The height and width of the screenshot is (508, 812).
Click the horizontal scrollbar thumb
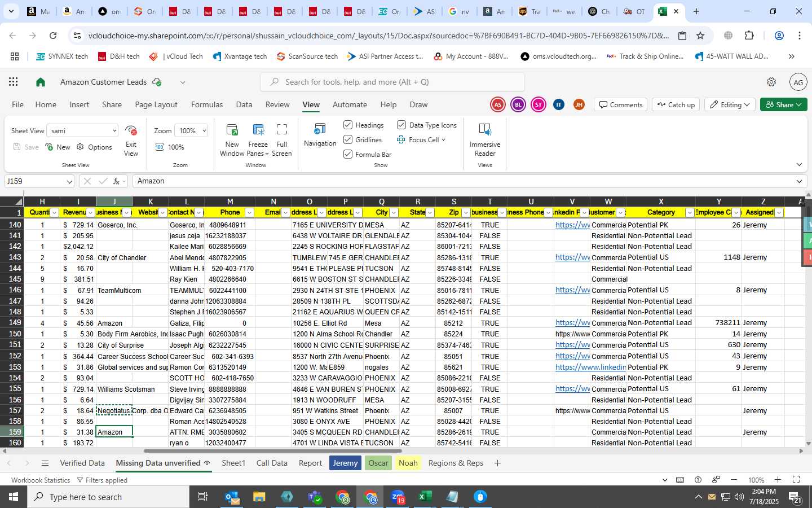coord(273,451)
